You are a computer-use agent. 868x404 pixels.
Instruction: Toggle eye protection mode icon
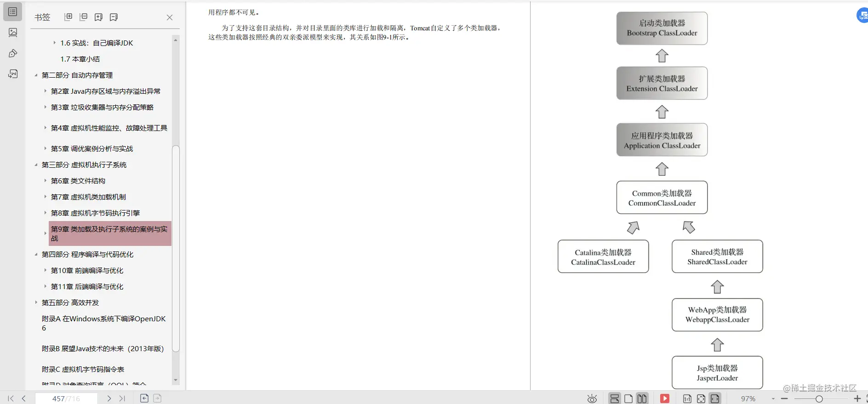(x=592, y=398)
